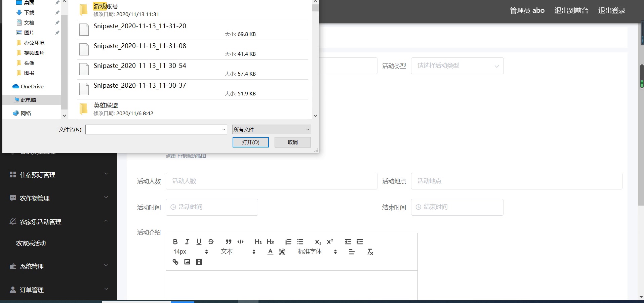644x303 pixels.
Task: Expand the 文件名 combo box history
Action: click(x=224, y=129)
